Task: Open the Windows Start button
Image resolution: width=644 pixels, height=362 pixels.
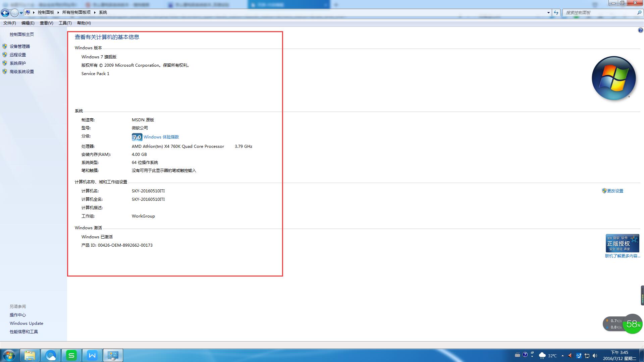Action: pos(9,355)
